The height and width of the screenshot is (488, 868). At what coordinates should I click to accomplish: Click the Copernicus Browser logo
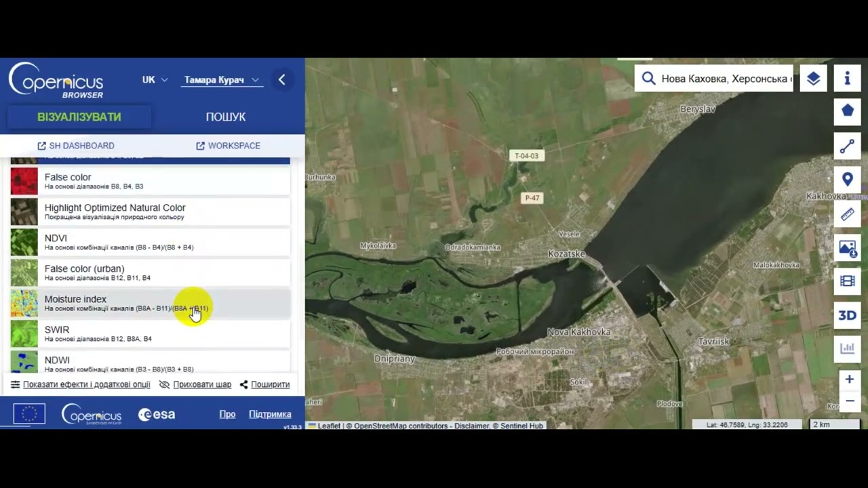(56, 81)
